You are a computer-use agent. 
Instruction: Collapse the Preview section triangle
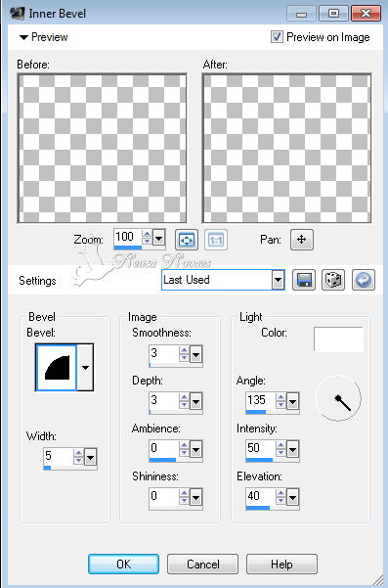(24, 37)
